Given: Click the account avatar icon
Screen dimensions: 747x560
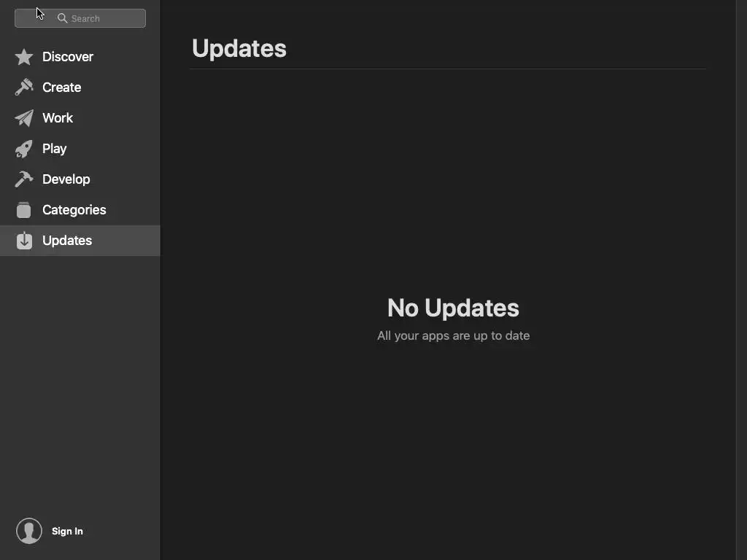Looking at the screenshot, I should (x=29, y=531).
